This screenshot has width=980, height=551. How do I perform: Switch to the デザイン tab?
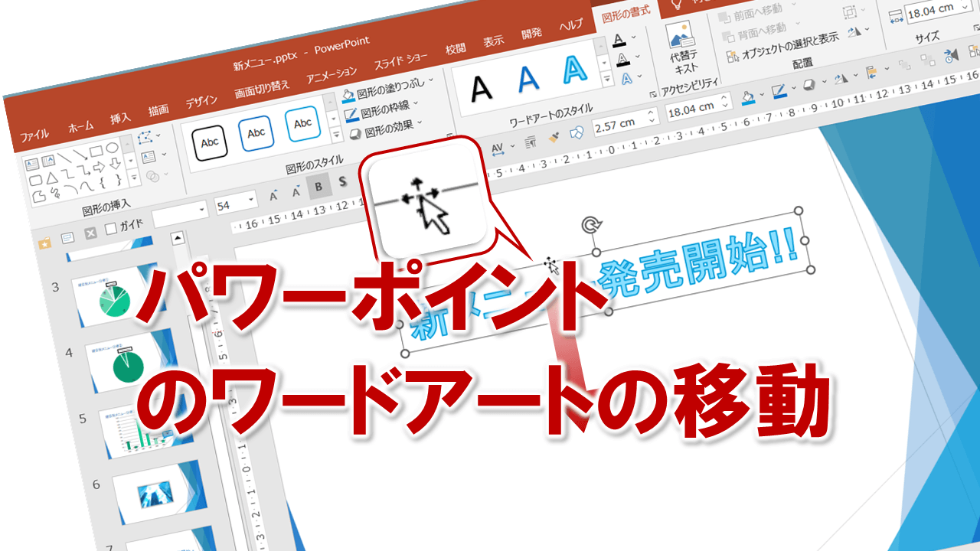click(201, 100)
